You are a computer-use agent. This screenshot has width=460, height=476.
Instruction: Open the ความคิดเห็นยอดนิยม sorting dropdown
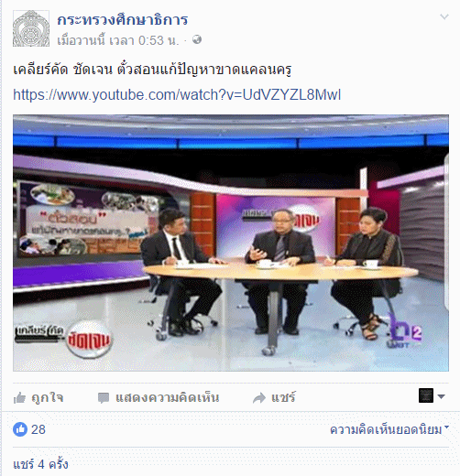point(389,429)
